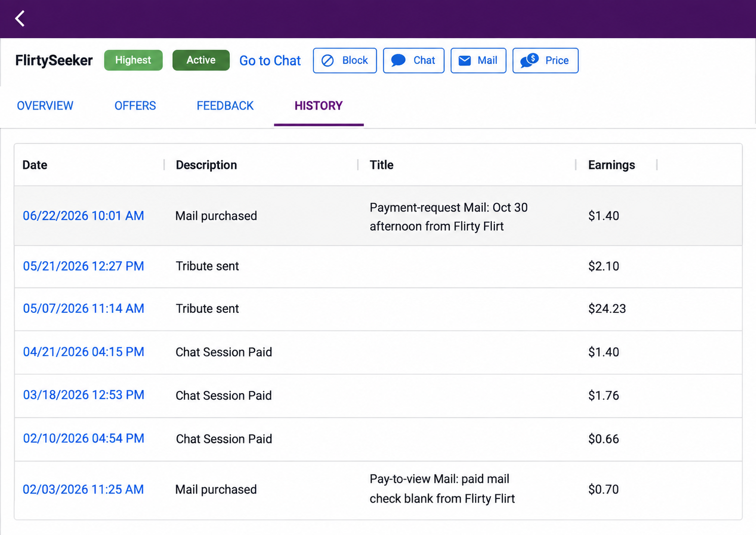Click the Pay-to-view Mail title text

coord(442,489)
